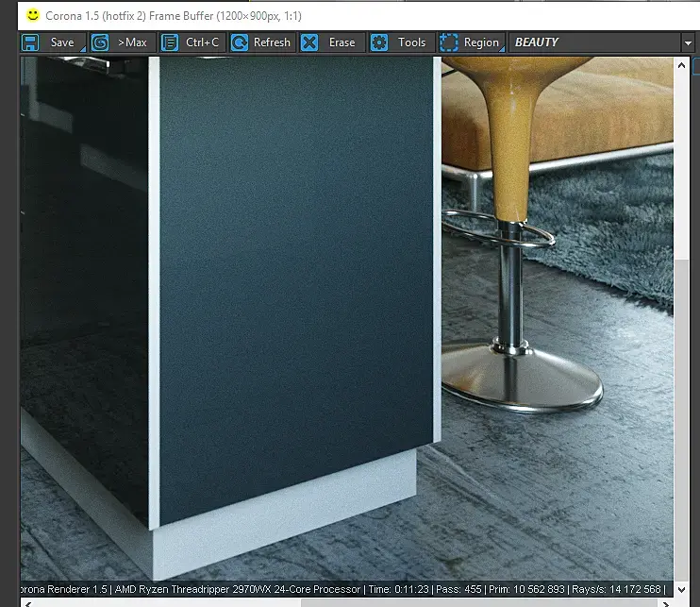Click the horizontal scrollbar thumb
Screen dimensions: 700x607
pos(478,603)
